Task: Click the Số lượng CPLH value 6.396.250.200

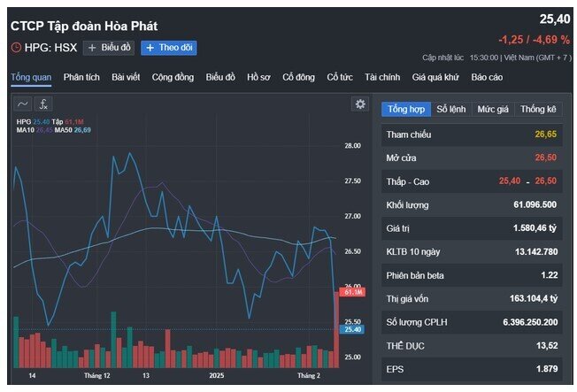Action: pos(530,322)
